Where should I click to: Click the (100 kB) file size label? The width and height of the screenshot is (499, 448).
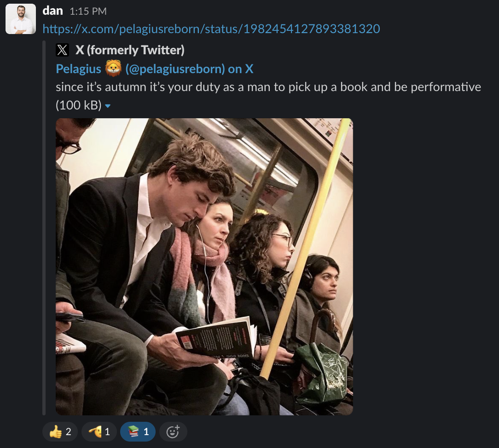point(78,105)
